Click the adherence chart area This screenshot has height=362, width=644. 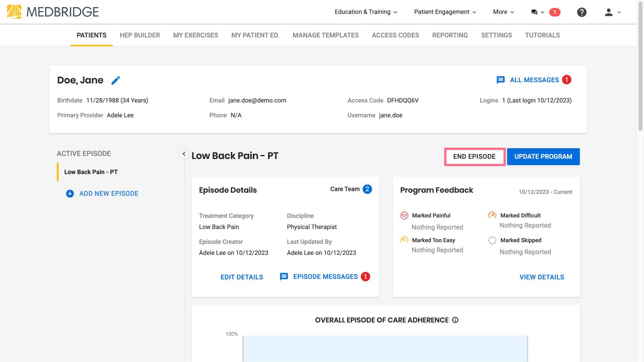coord(385,349)
